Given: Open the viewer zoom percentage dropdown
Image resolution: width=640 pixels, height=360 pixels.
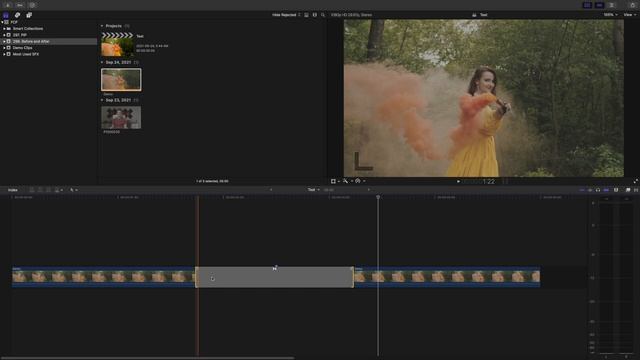Looking at the screenshot, I should click(610, 15).
